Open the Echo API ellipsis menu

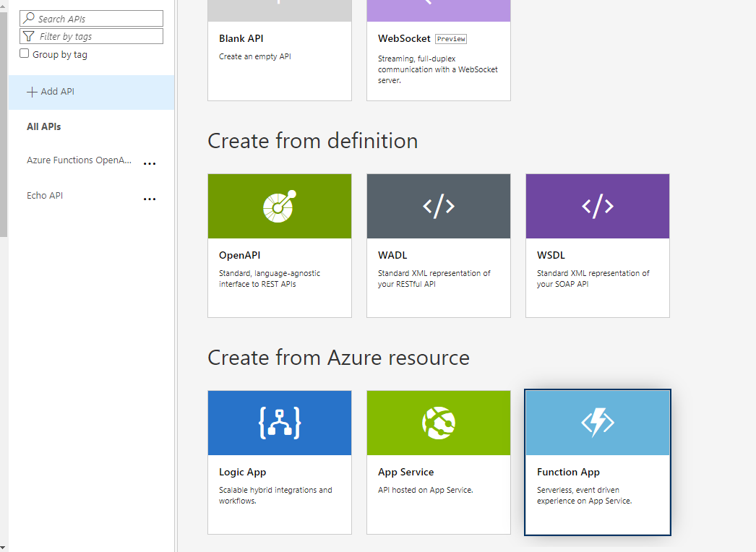[150, 199]
